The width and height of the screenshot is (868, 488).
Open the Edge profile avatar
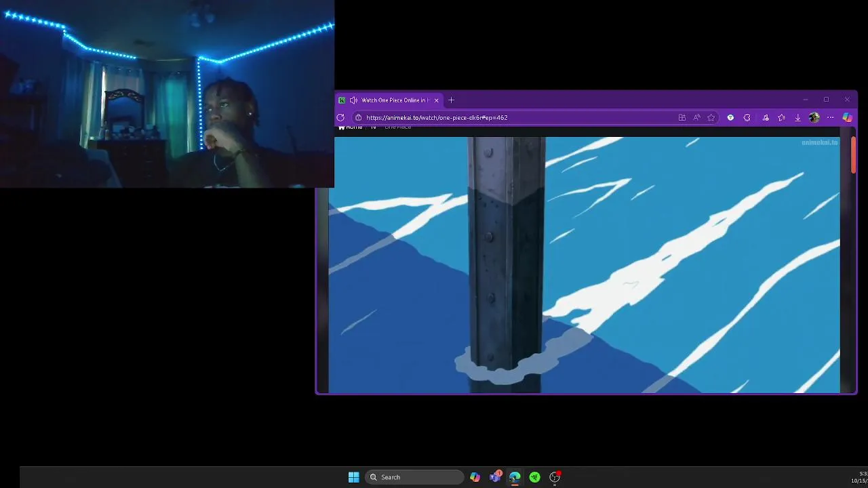pyautogui.click(x=814, y=117)
